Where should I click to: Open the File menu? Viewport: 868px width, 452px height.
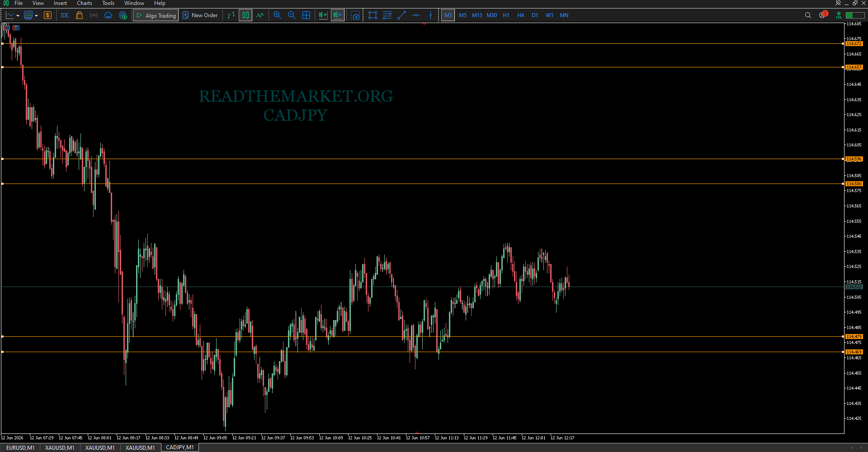pyautogui.click(x=19, y=3)
